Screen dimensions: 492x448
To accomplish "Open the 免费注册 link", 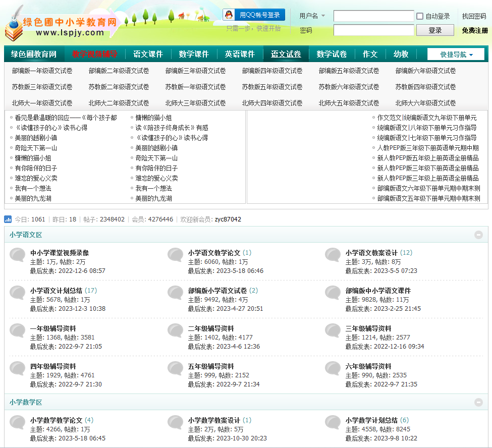I will [475, 30].
